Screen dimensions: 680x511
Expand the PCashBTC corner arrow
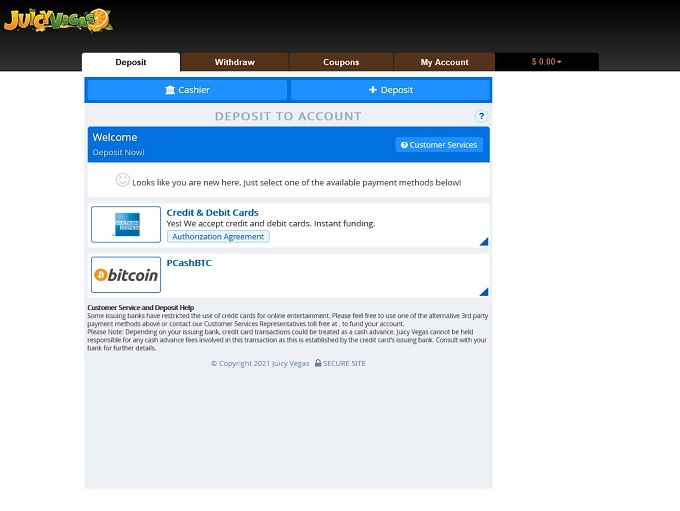(x=484, y=292)
